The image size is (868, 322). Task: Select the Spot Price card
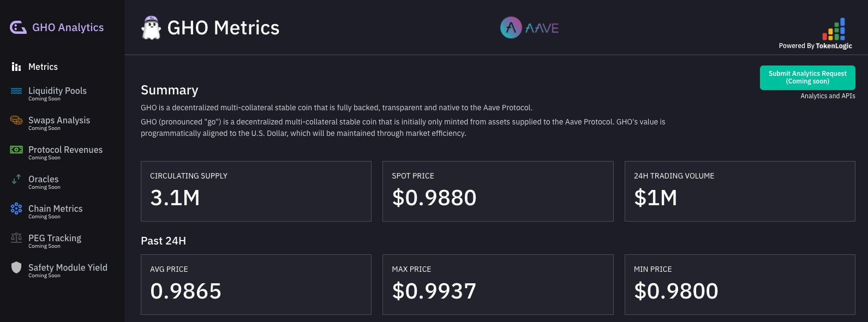point(498,191)
